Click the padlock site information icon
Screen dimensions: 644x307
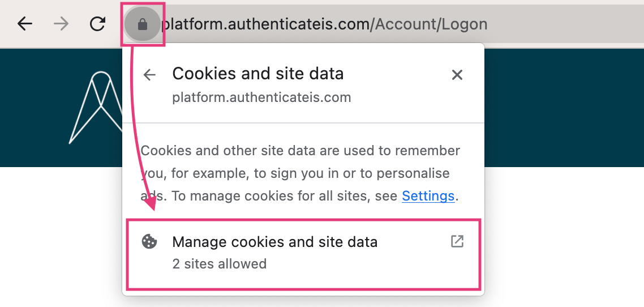143,24
